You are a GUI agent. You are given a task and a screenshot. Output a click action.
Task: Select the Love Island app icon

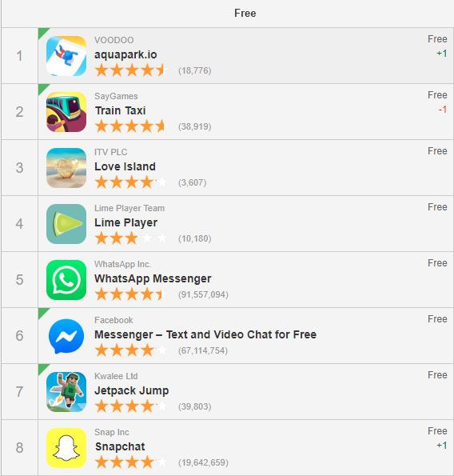click(x=66, y=168)
